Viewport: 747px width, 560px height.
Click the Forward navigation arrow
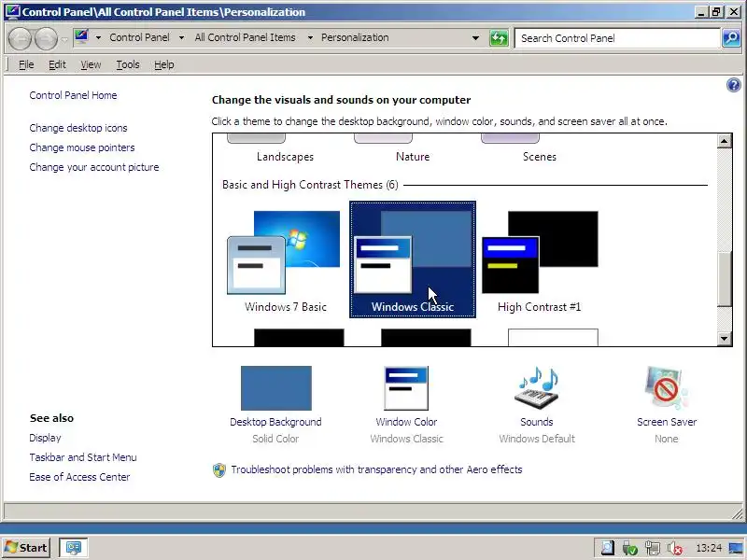47,38
